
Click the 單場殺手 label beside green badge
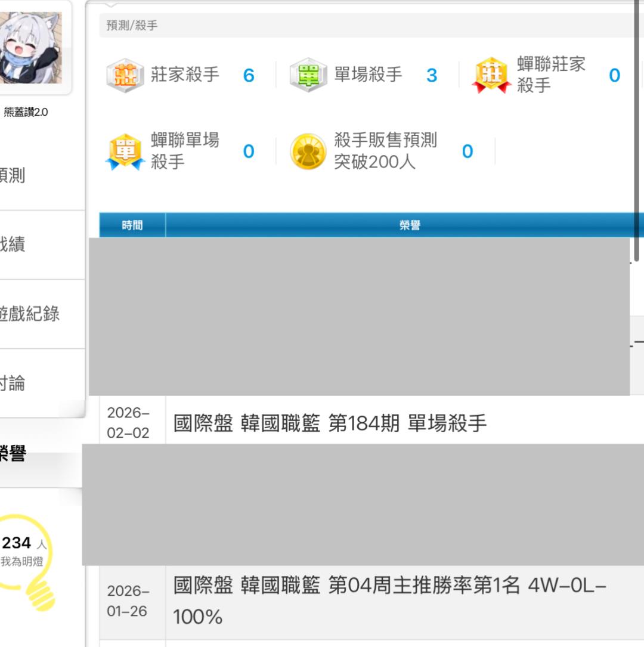click(x=368, y=75)
